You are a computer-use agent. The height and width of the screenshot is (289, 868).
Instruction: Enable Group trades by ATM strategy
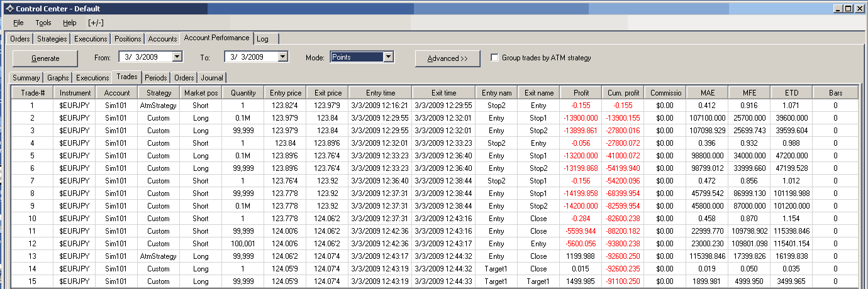[x=494, y=57]
